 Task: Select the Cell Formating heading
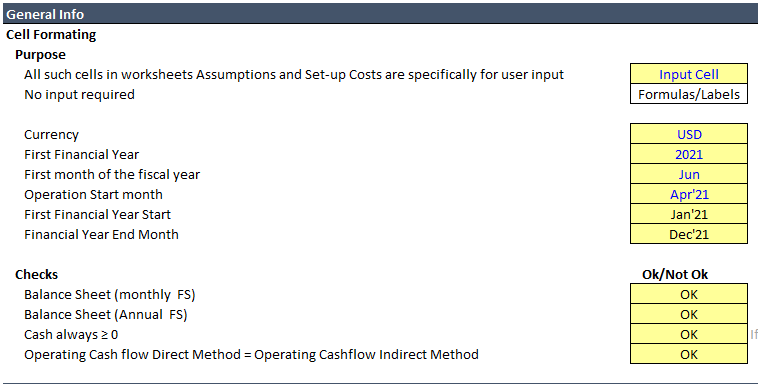[x=51, y=34]
